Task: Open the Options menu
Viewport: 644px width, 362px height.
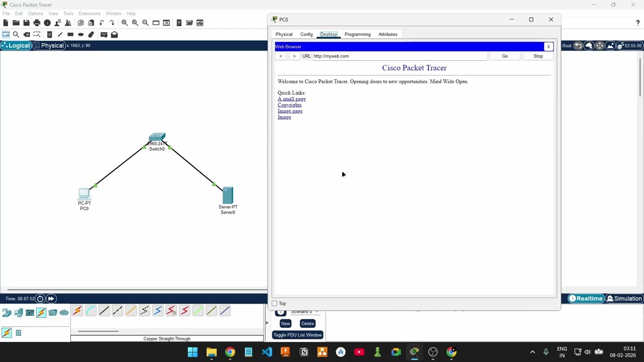Action: click(x=35, y=14)
